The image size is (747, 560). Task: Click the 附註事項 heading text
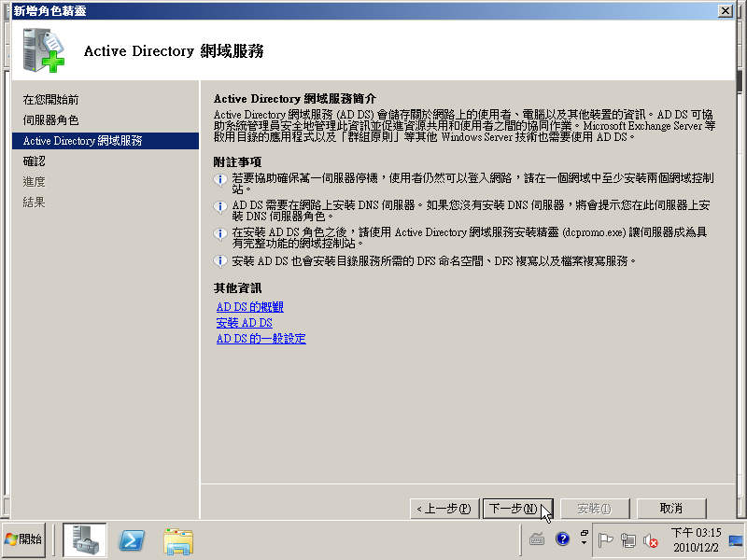point(237,161)
